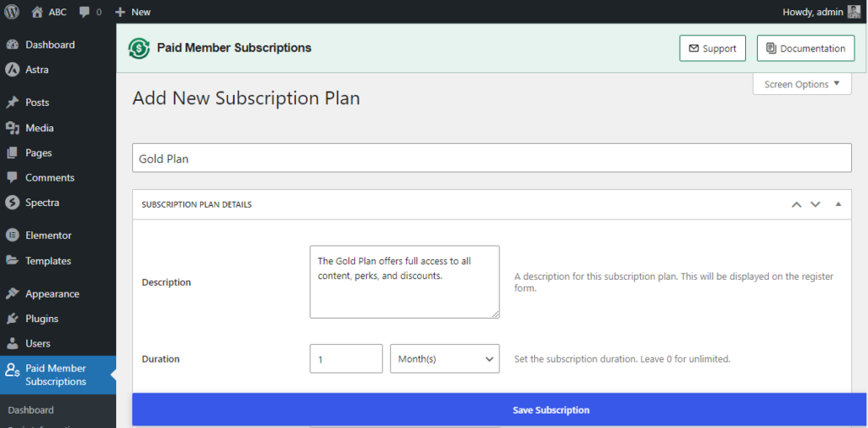Open the Documentation button
This screenshot has height=428, width=868.
(x=807, y=48)
